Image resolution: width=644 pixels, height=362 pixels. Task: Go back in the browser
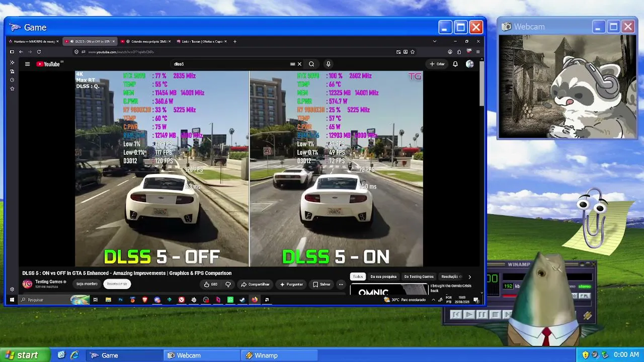pos(21,52)
